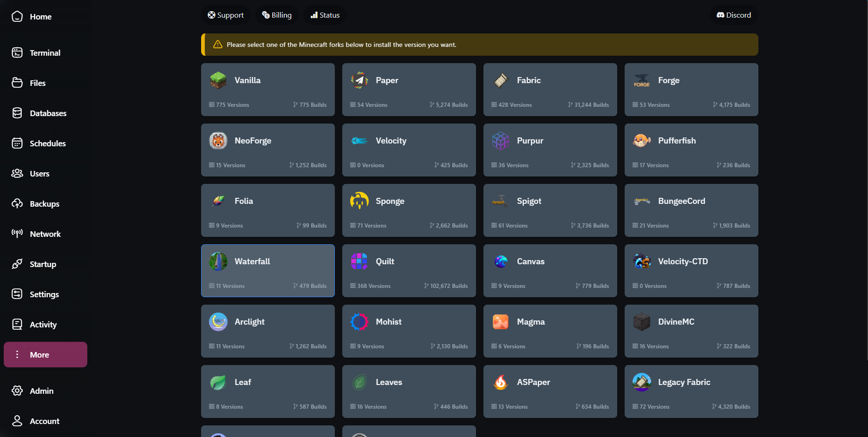
Task: Click the Sponge yellow icon
Action: tap(359, 201)
